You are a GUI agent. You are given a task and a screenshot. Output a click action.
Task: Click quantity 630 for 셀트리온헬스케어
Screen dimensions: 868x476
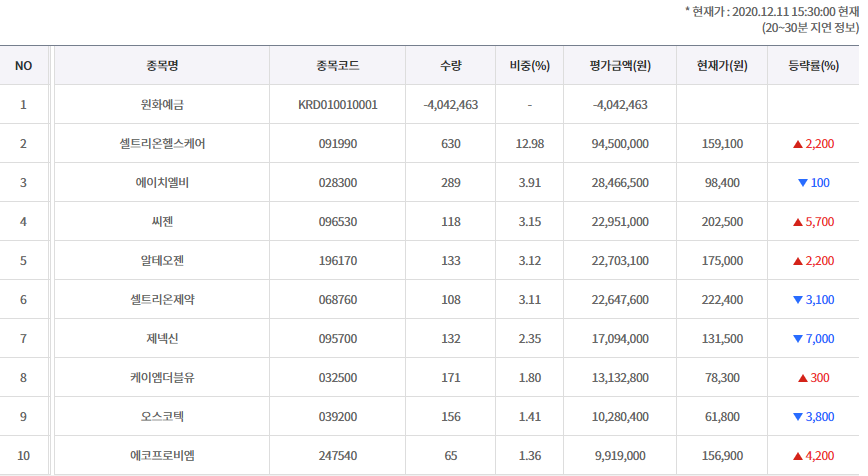(451, 144)
